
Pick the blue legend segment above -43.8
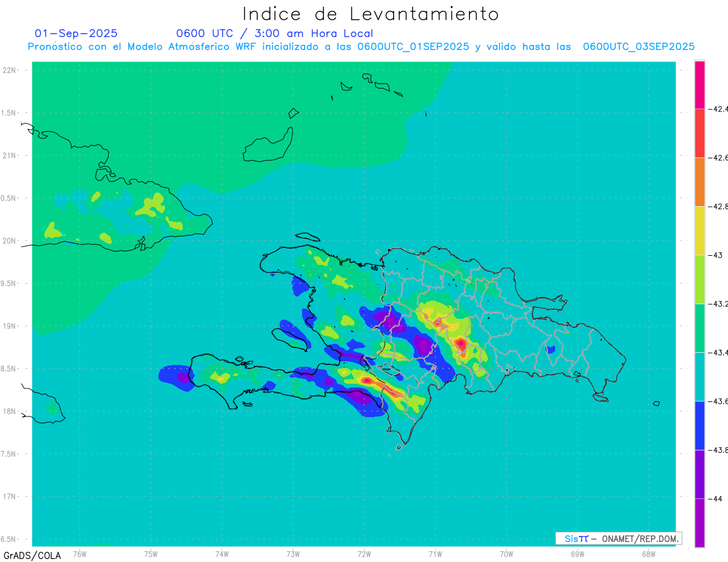pyautogui.click(x=699, y=425)
